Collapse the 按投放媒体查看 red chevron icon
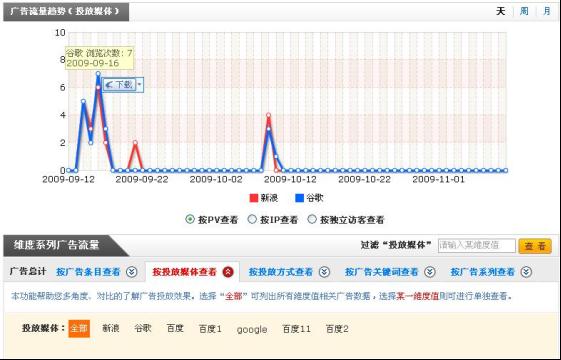Image resolution: width=561 pixels, height=360 pixels. (x=228, y=272)
